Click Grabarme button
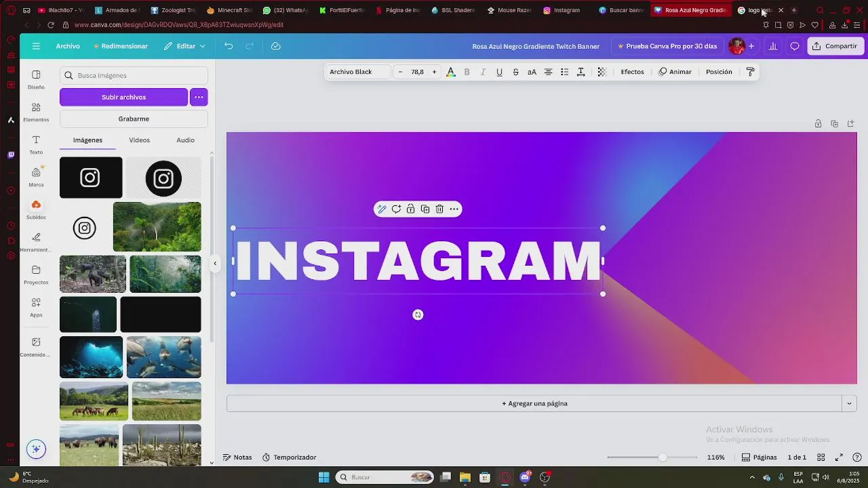Image resolution: width=868 pixels, height=488 pixels. (x=134, y=119)
